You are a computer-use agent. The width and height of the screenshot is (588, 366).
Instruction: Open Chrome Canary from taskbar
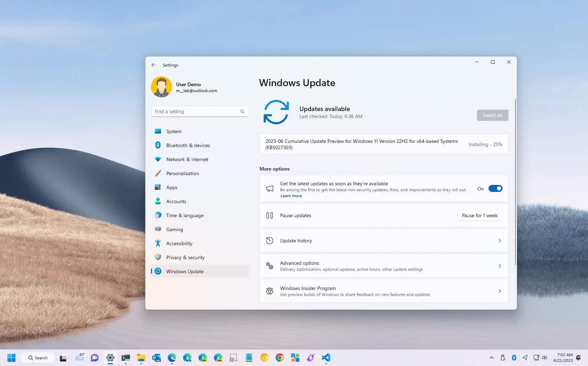pyautogui.click(x=264, y=358)
